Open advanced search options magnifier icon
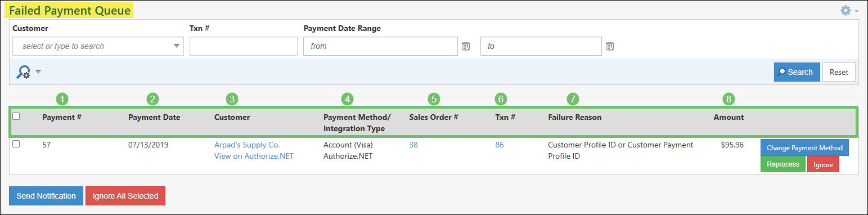This screenshot has width=868, height=215. pyautogui.click(x=23, y=72)
